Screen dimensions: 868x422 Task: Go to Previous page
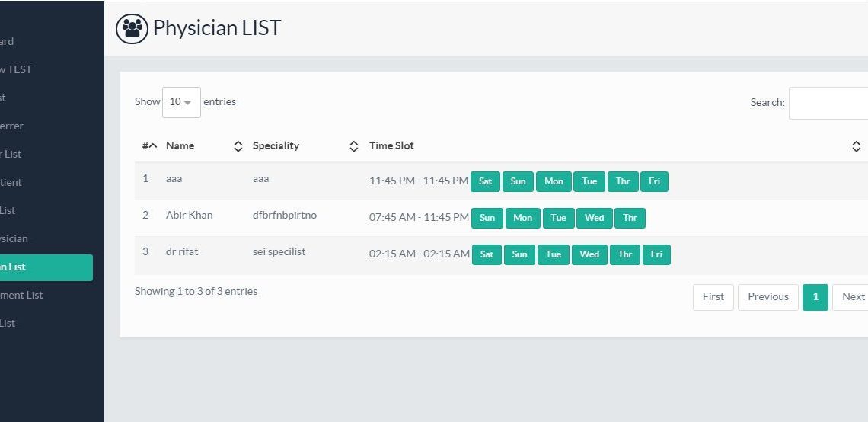pos(767,297)
